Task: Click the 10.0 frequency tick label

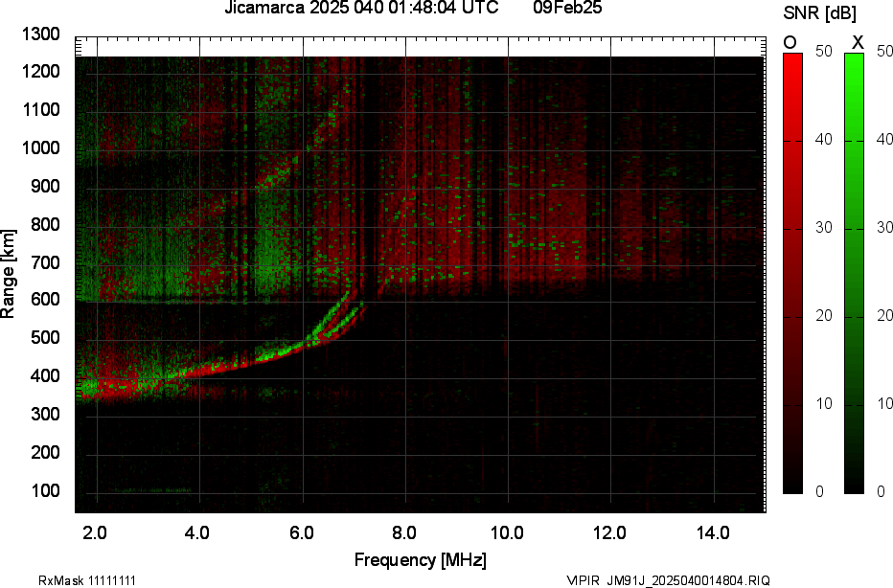Action: point(507,533)
